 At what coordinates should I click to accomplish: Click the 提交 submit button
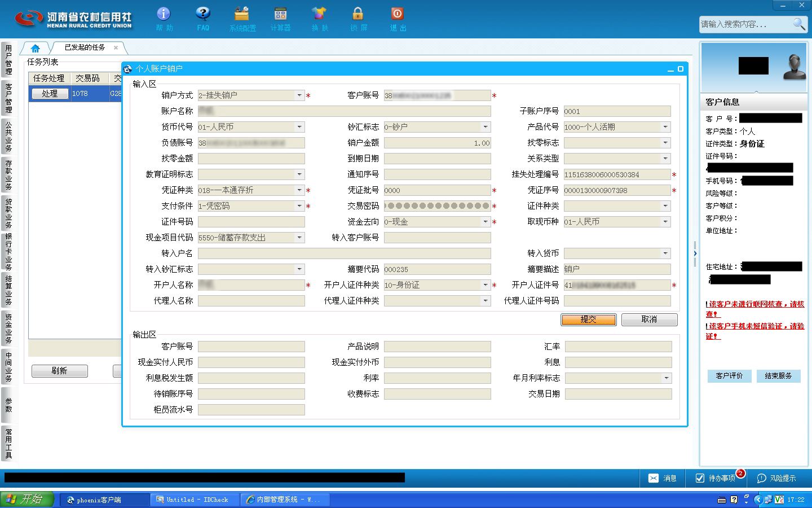[588, 319]
